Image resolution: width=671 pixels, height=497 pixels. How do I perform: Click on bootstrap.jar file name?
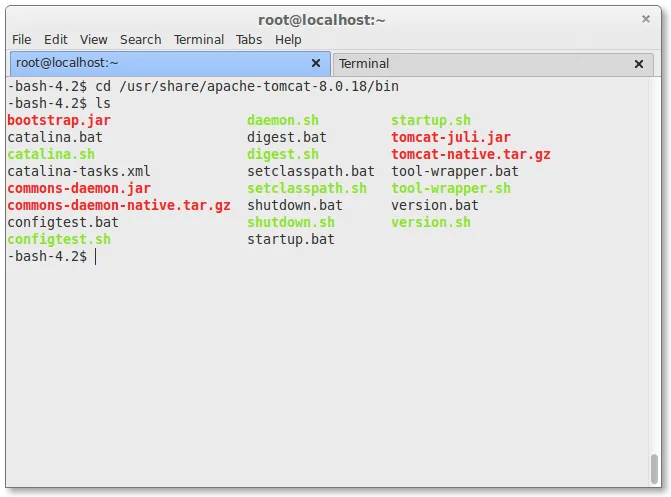(59, 120)
